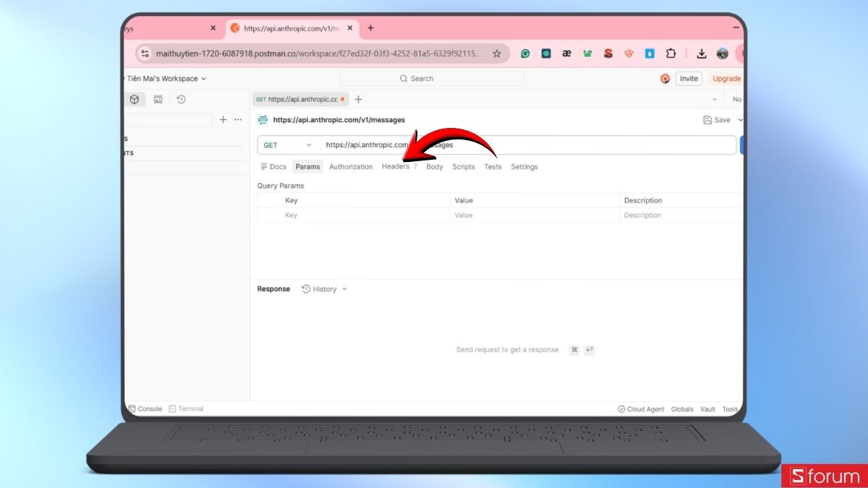
Task: Select the GET api.anthropic.com request tab
Action: pos(299,99)
